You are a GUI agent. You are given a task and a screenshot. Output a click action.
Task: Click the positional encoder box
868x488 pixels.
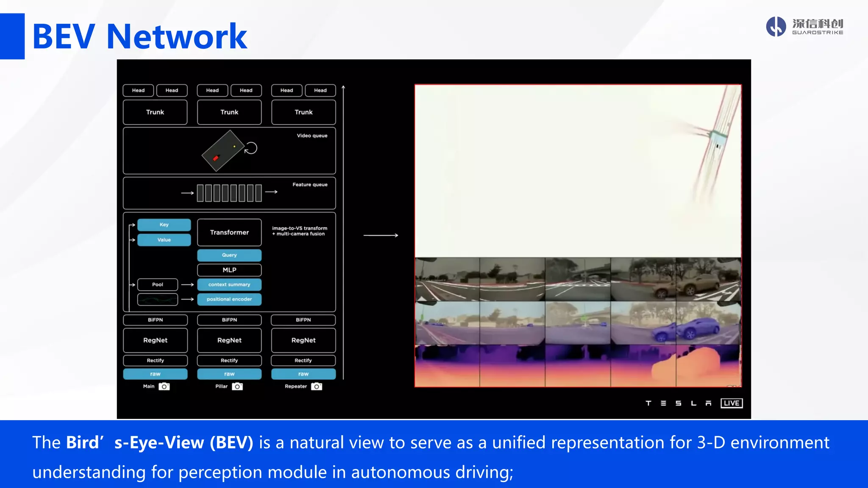coord(229,299)
